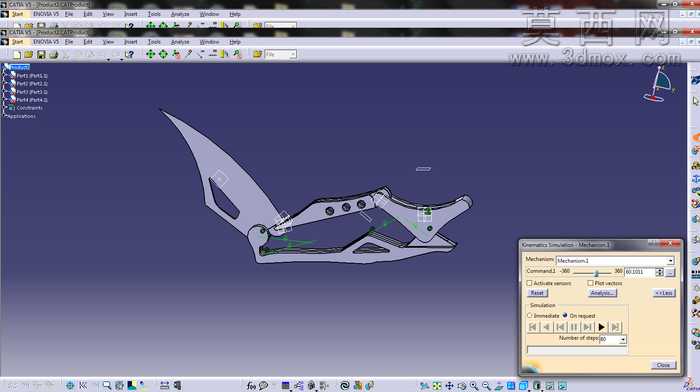
Task: Expand the Constraints tree node
Action: [5, 108]
